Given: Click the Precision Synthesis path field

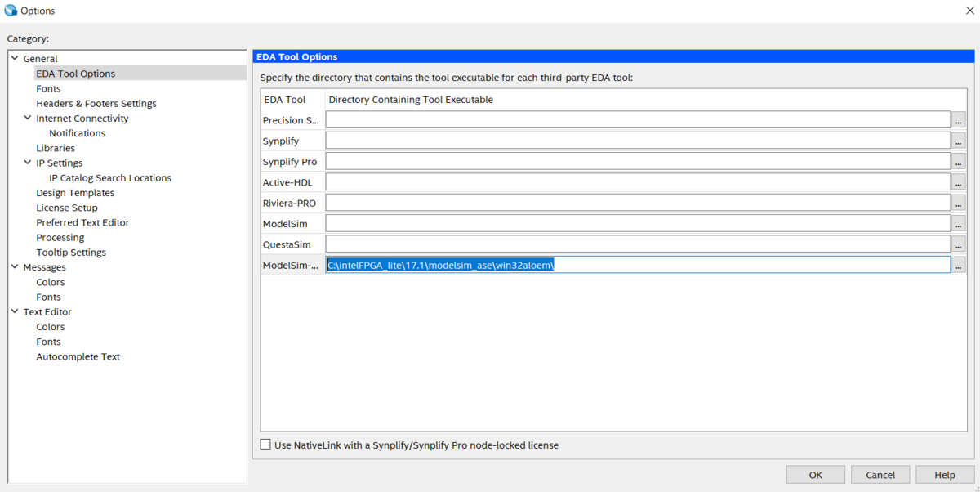Looking at the screenshot, I should point(638,120).
